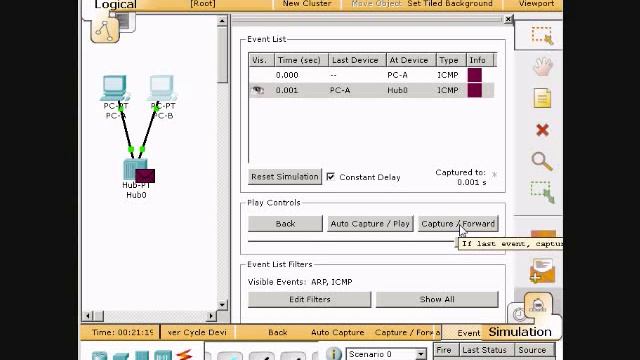Click the Edit Filters button
The width and height of the screenshot is (640, 360).
[309, 299]
